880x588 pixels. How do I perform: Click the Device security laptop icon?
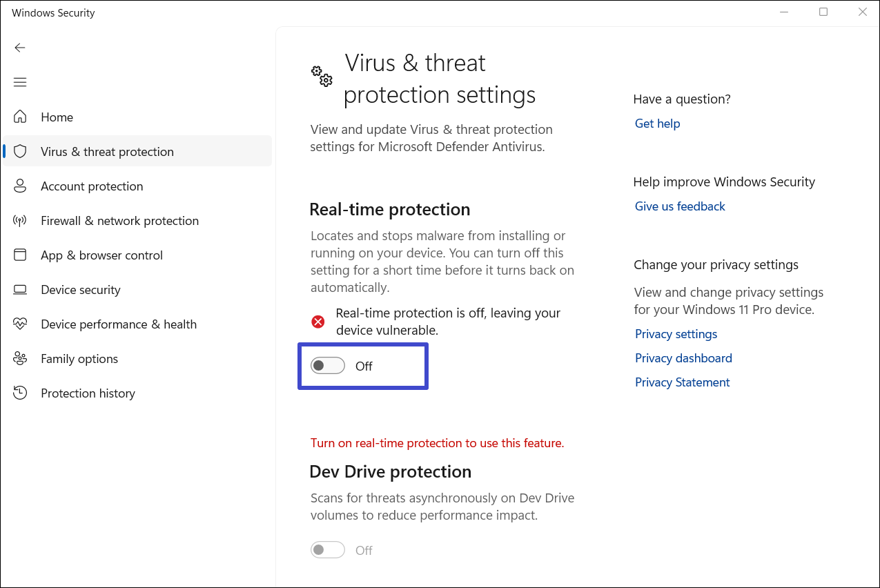[20, 289]
